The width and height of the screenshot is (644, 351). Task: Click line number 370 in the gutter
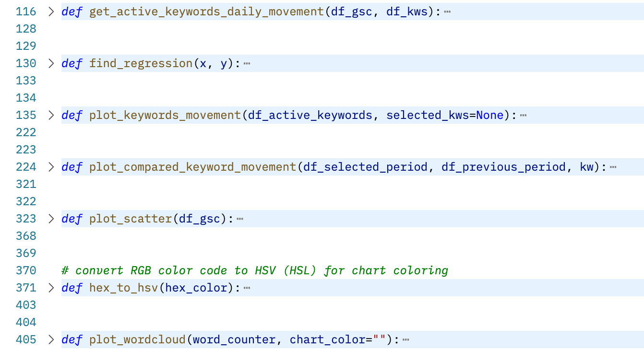click(26, 270)
